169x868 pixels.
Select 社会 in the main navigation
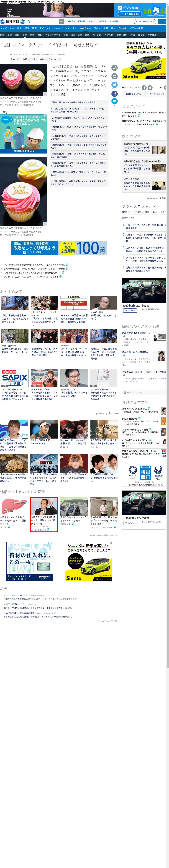[12, 28]
